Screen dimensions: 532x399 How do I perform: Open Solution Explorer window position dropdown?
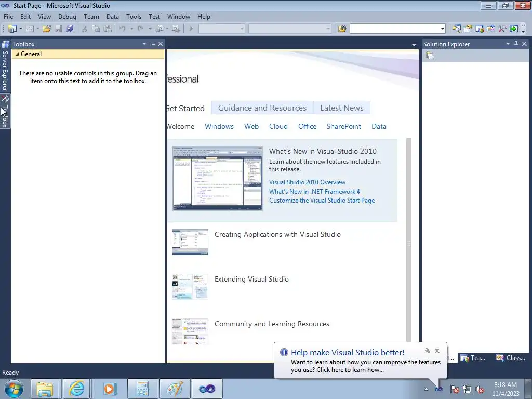coord(508,44)
